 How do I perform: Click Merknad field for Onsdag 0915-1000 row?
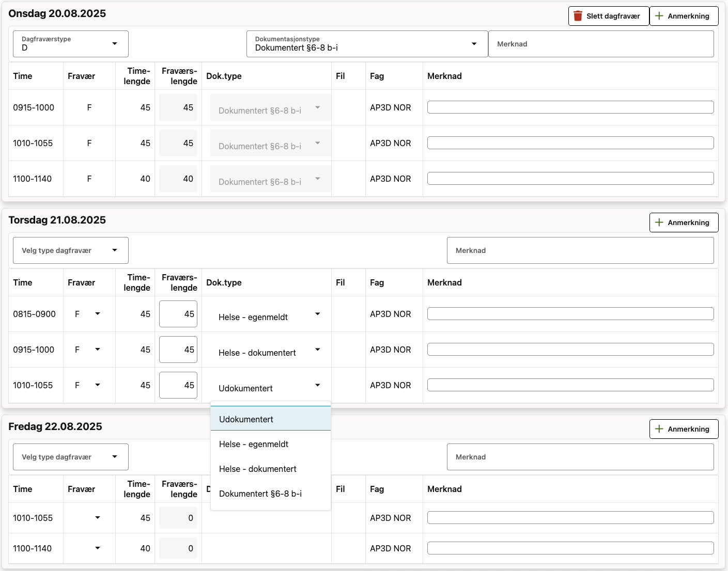570,107
